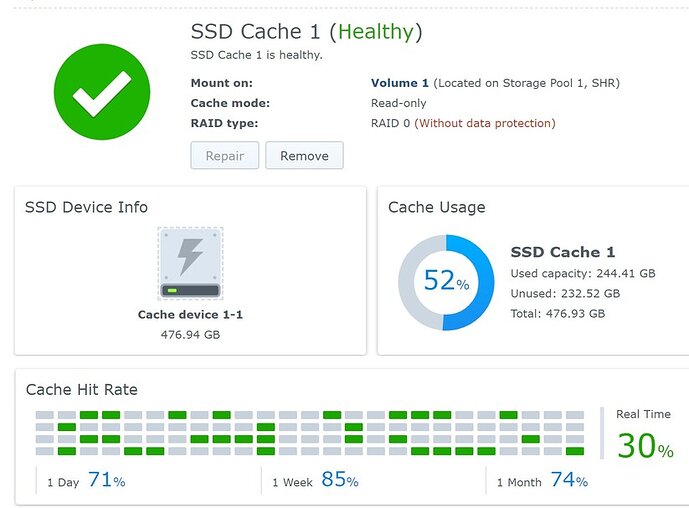689x508 pixels.
Task: Open the Volume 1 link
Action: point(399,83)
